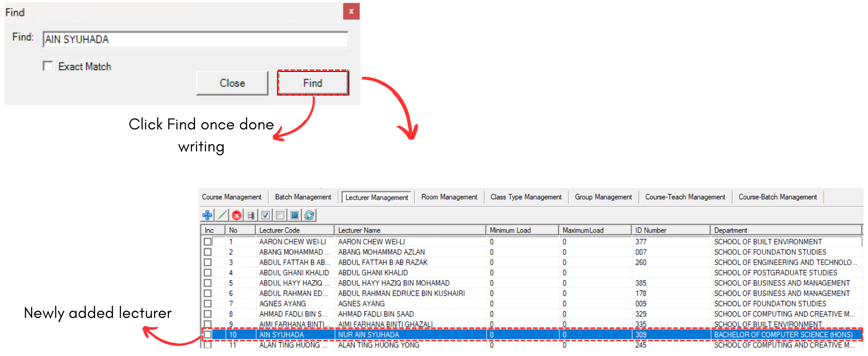Click the Find text input field
This screenshot has width=868, height=356.
[195, 39]
